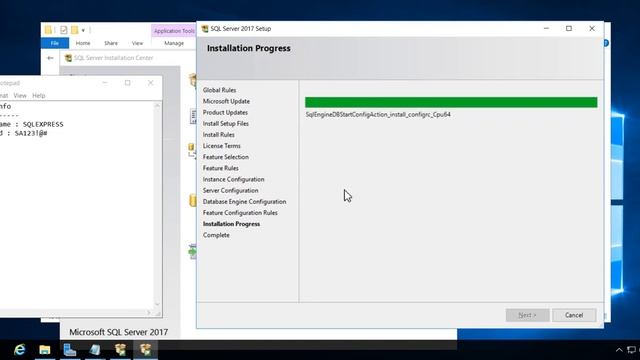Open File Explorer from the taskbar
Image resolution: width=640 pixels, height=360 pixels.
click(44, 350)
